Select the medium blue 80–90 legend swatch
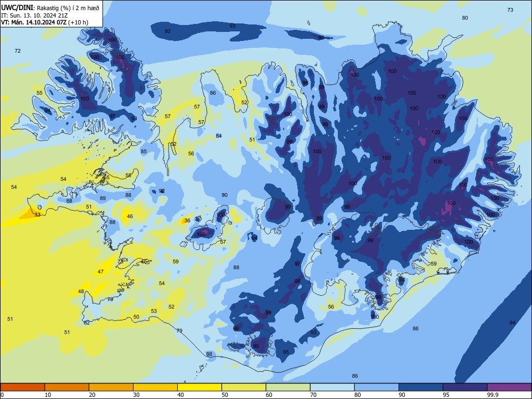532x399 pixels. (x=377, y=387)
